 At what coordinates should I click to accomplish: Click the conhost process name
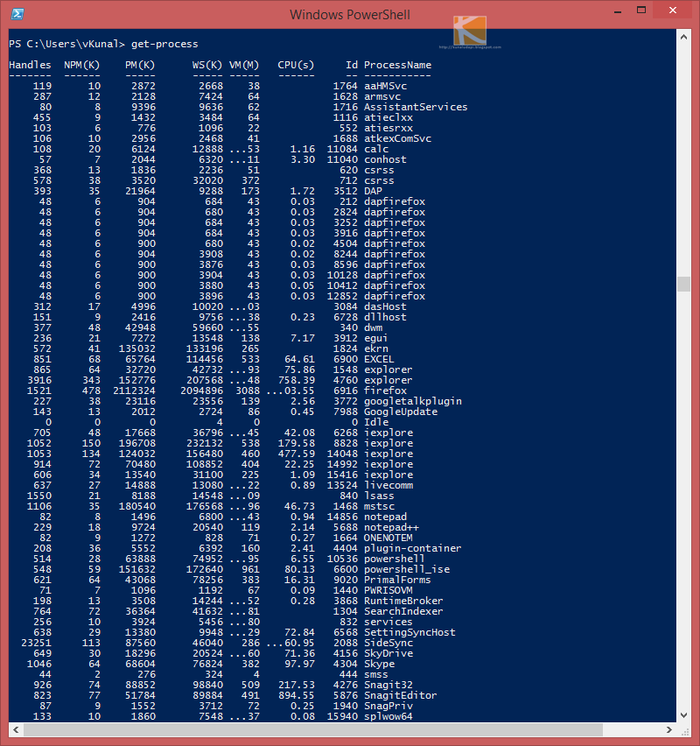(385, 159)
